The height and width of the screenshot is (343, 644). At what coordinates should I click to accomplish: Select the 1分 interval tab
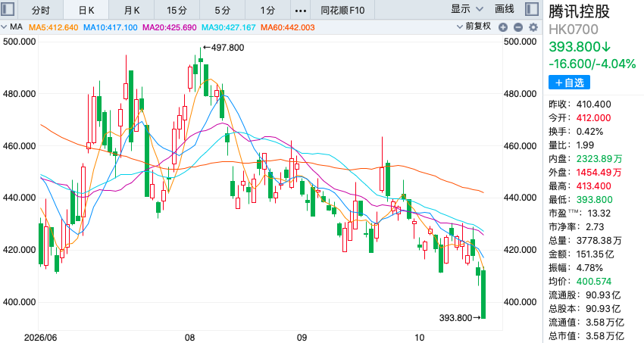pos(267,10)
